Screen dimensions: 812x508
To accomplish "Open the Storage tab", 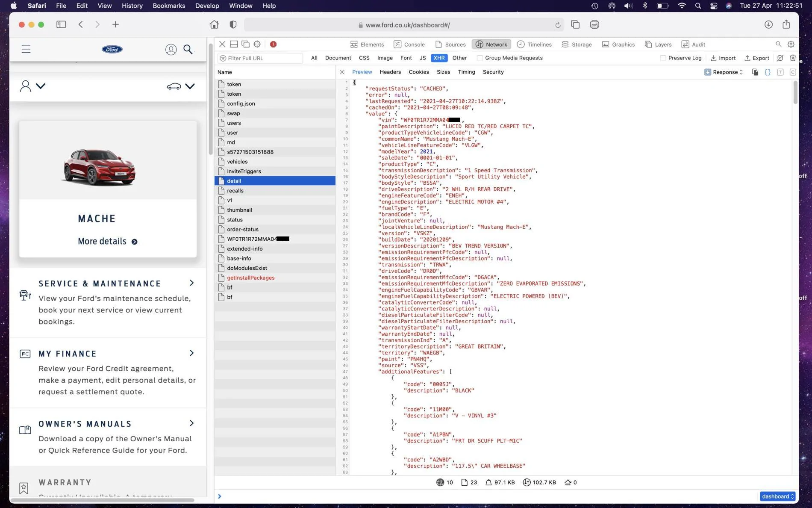I will (x=577, y=44).
